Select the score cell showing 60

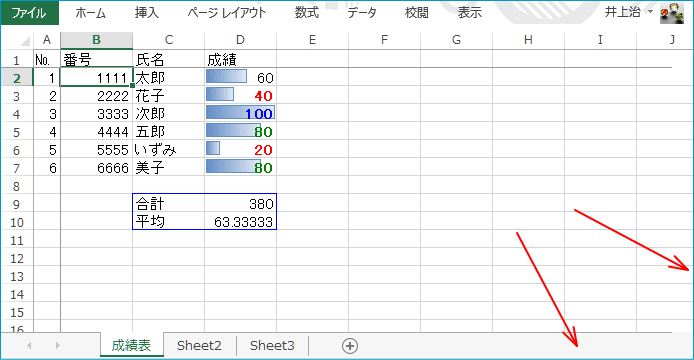click(x=240, y=77)
